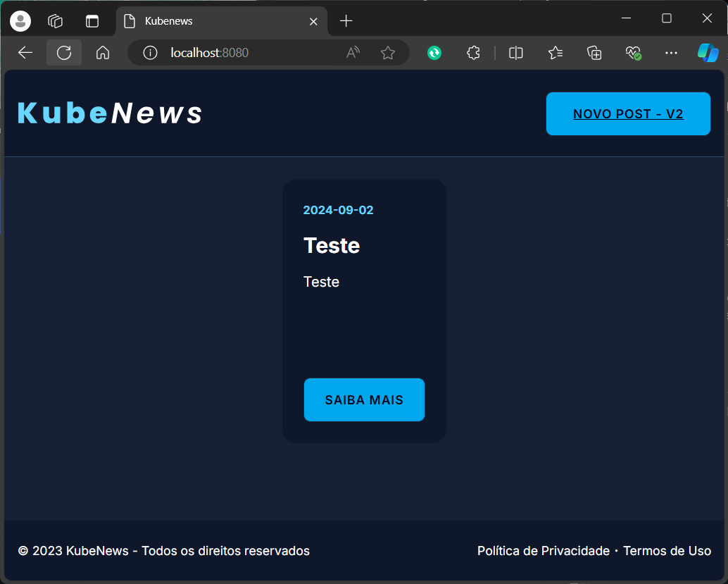728x584 pixels.
Task: Open the Política de Privacidade link
Action: [543, 551]
